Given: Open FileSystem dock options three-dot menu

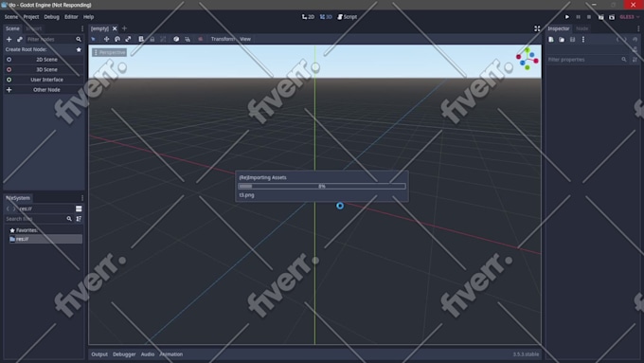Looking at the screenshot, I should (x=82, y=198).
